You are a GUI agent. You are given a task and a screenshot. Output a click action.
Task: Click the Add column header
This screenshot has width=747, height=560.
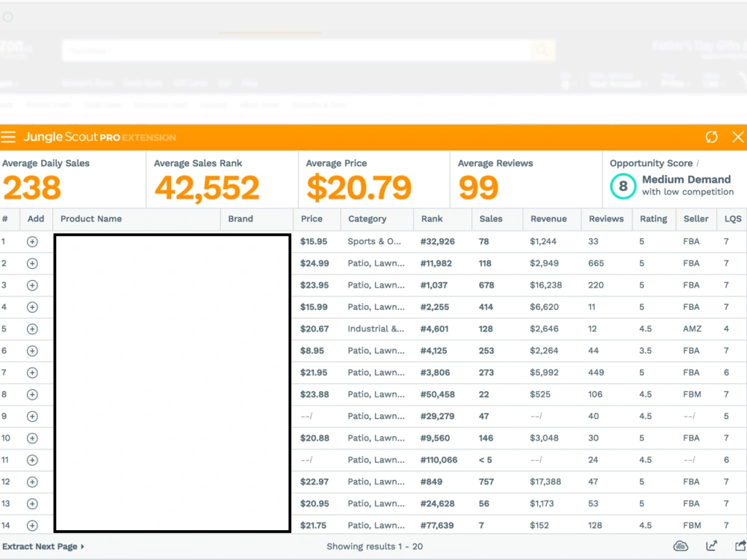tap(36, 219)
